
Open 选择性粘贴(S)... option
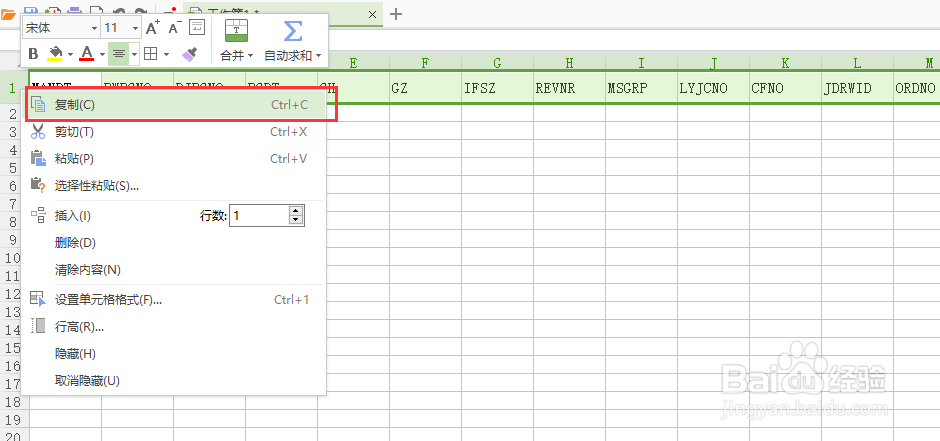(x=174, y=186)
